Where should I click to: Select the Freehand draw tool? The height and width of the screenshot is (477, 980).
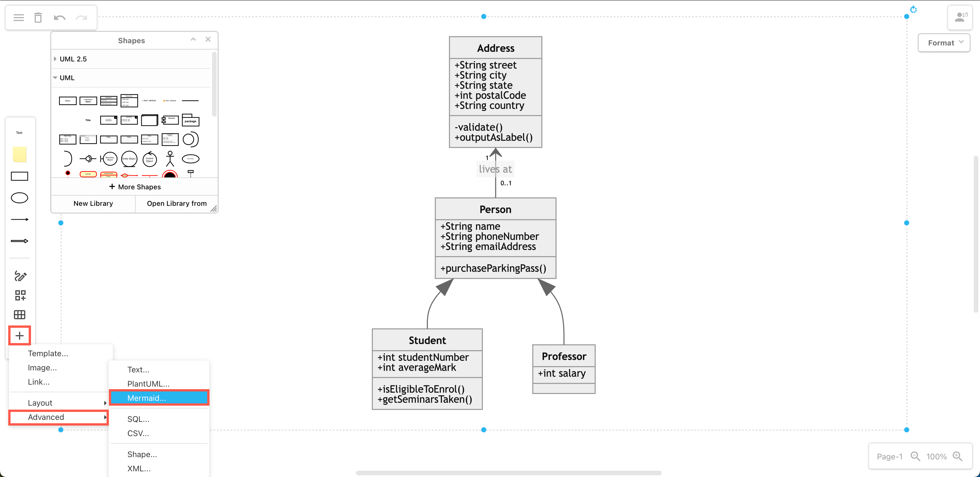(x=19, y=275)
